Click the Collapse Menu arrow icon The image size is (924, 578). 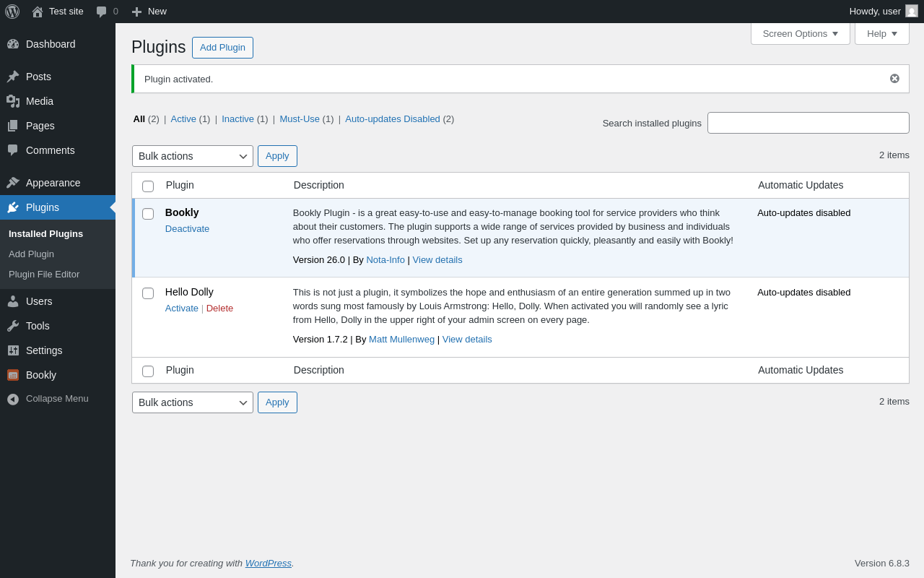tap(13, 399)
